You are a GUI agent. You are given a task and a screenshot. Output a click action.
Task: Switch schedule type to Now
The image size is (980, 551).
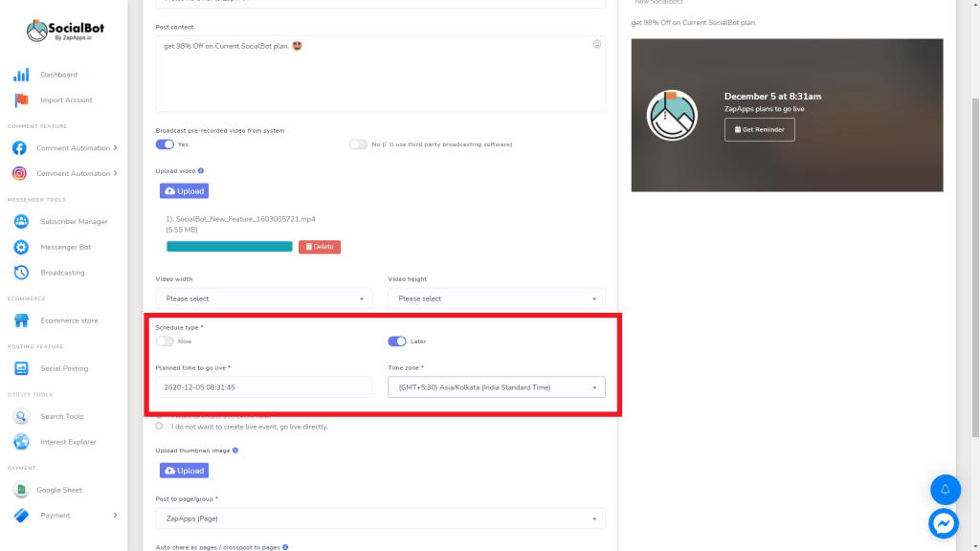(x=165, y=342)
